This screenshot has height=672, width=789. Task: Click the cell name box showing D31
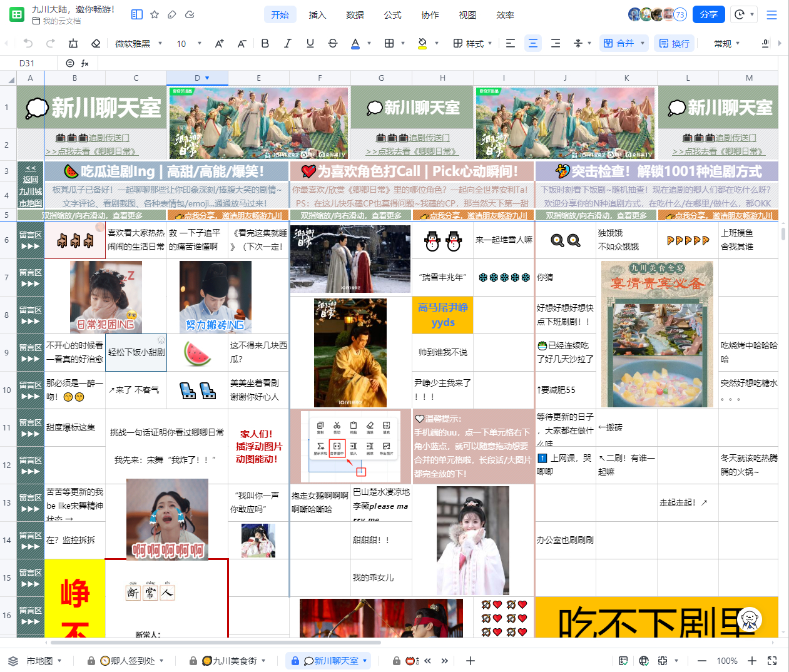tap(27, 63)
